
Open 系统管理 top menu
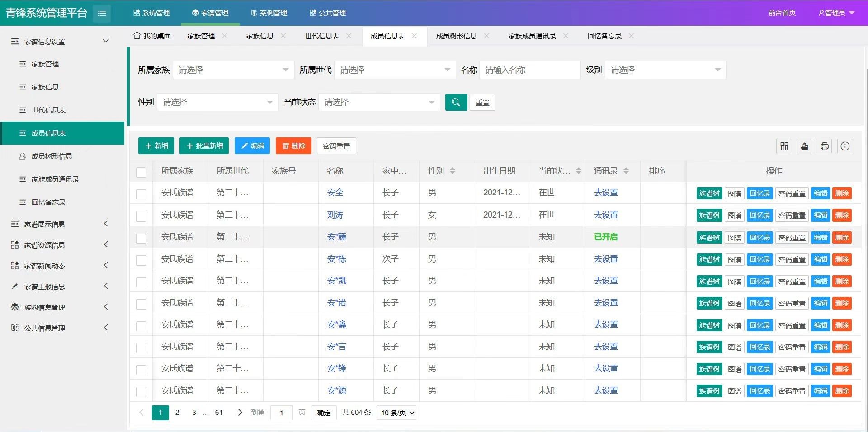pos(151,13)
